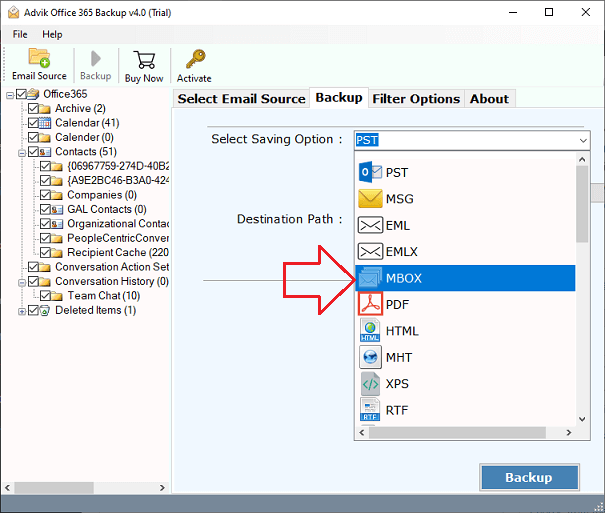Uncheck the Office365 root checkbox

pos(21,94)
